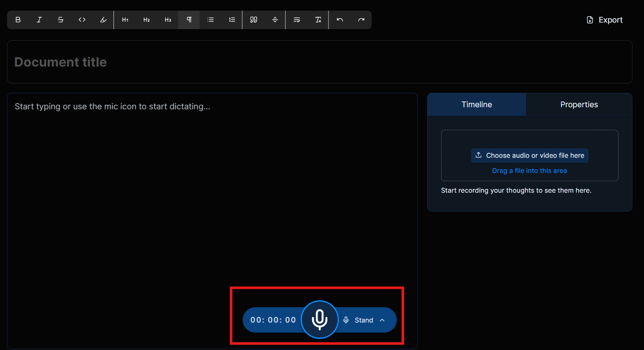The height and width of the screenshot is (350, 644).
Task: Click the Export button
Action: [605, 20]
